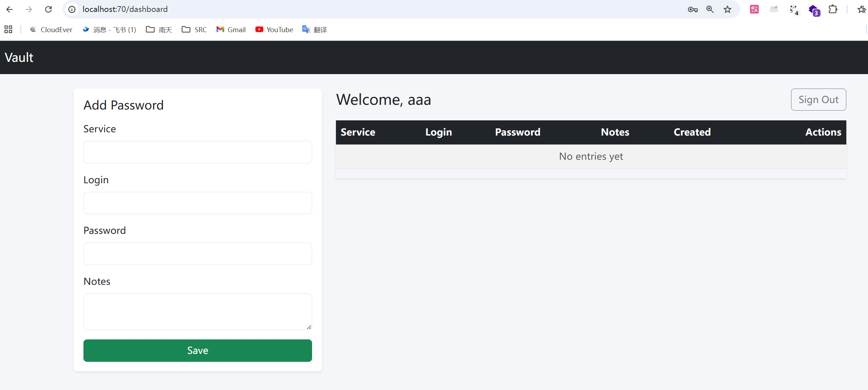Click the Notes textarea resize handle
The height and width of the screenshot is (390, 868).
(x=309, y=327)
